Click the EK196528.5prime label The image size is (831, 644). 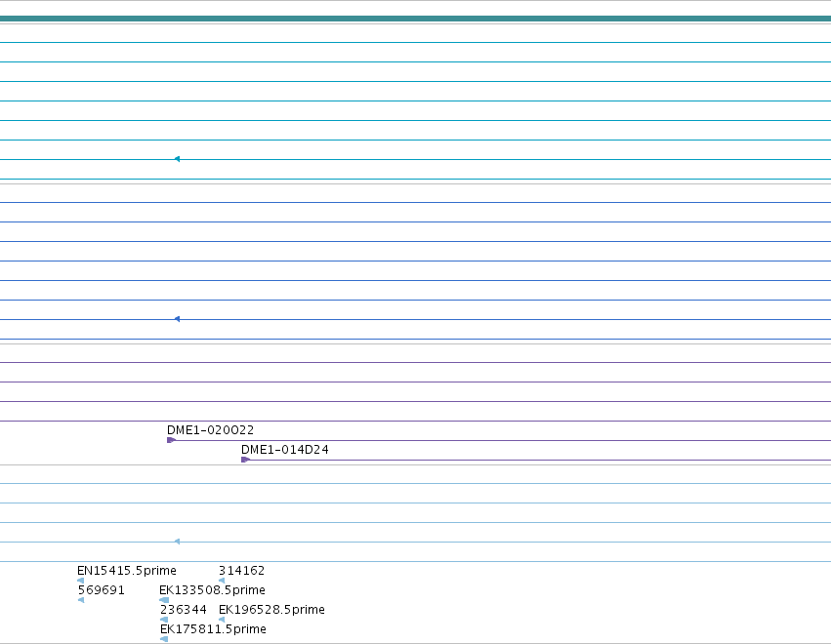271,610
